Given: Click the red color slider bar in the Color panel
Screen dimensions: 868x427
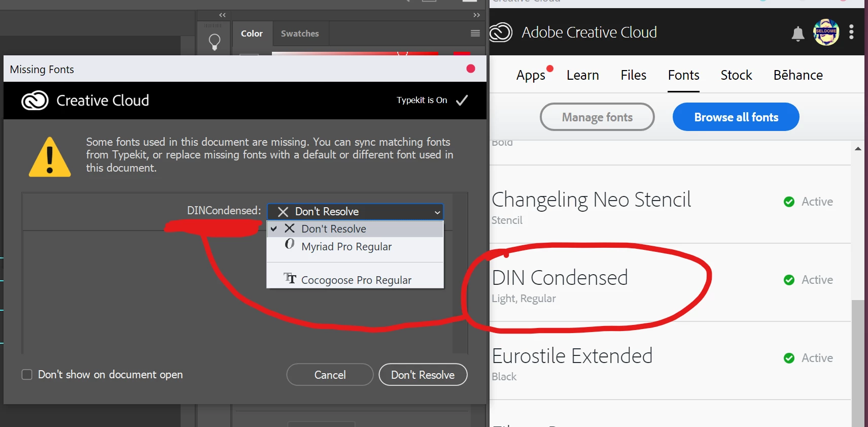Looking at the screenshot, I should click(x=355, y=53).
